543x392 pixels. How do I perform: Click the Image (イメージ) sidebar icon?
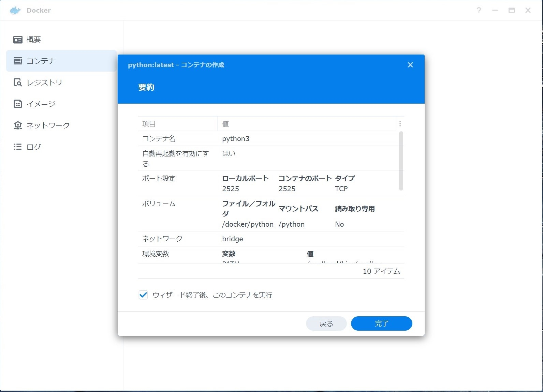point(18,104)
